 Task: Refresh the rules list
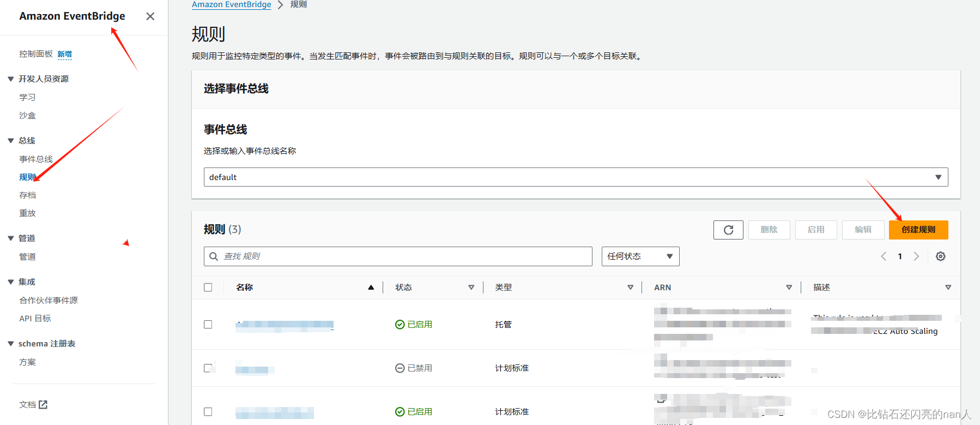click(728, 230)
